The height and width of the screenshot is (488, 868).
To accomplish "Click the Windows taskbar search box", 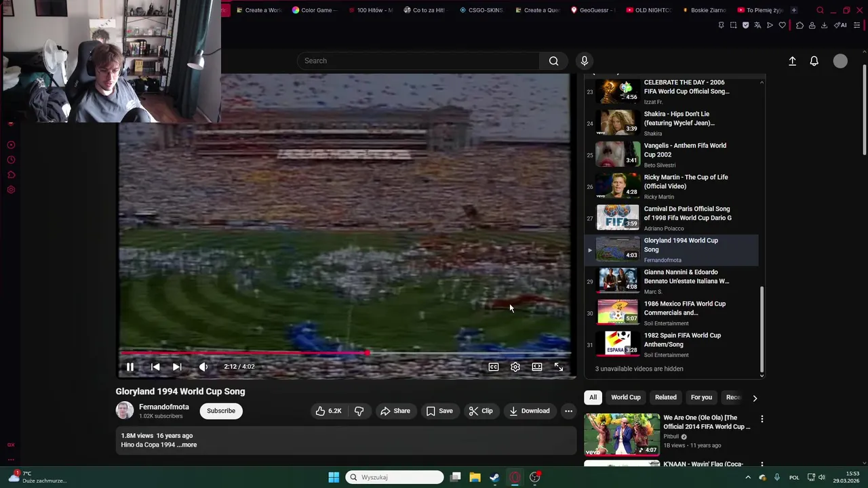I will pos(395,477).
